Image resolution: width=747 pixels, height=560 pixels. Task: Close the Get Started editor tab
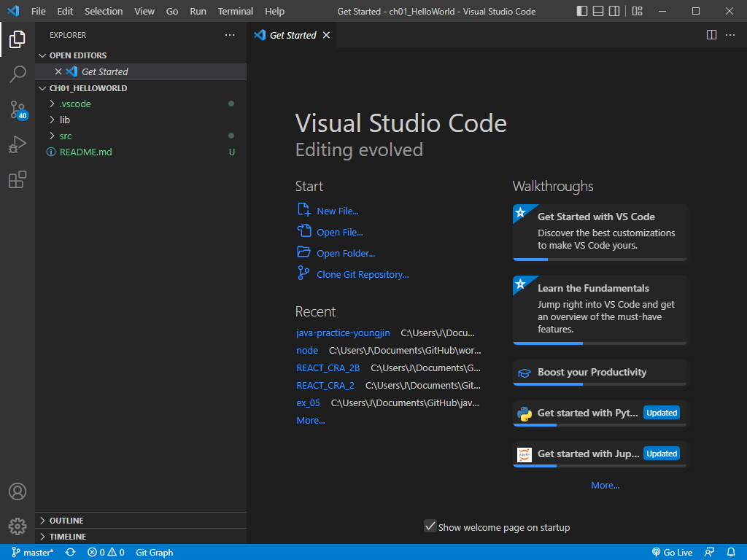pos(326,35)
